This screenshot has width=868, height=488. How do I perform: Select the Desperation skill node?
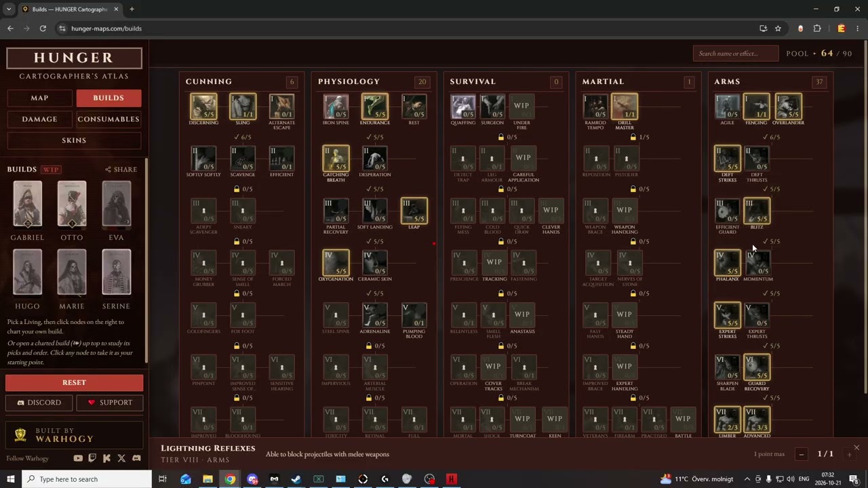point(375,159)
